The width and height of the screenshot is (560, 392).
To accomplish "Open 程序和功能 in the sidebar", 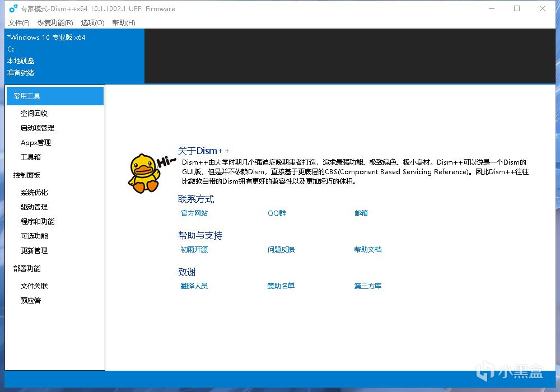I will tap(38, 222).
